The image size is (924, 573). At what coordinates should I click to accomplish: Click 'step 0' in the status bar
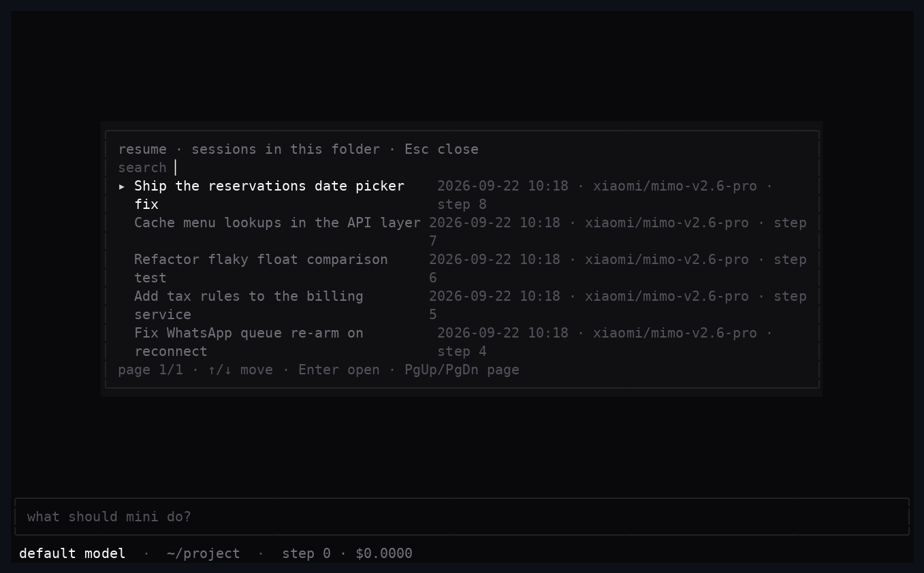point(306,553)
